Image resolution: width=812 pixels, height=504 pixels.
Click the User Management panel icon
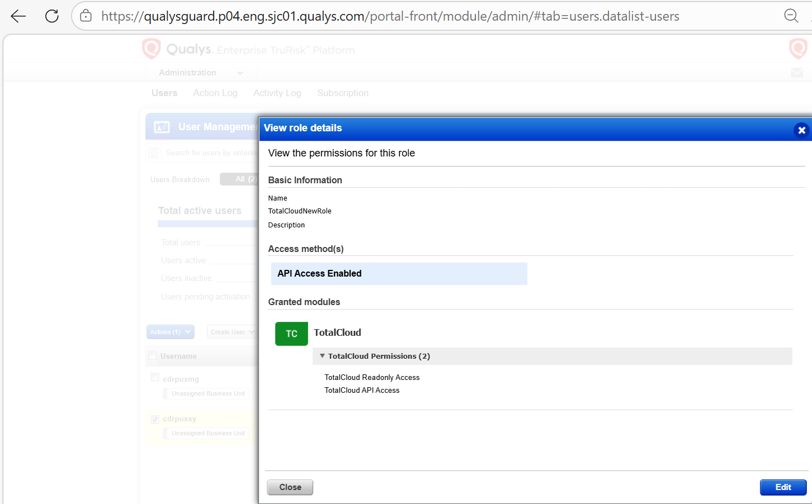coord(162,127)
